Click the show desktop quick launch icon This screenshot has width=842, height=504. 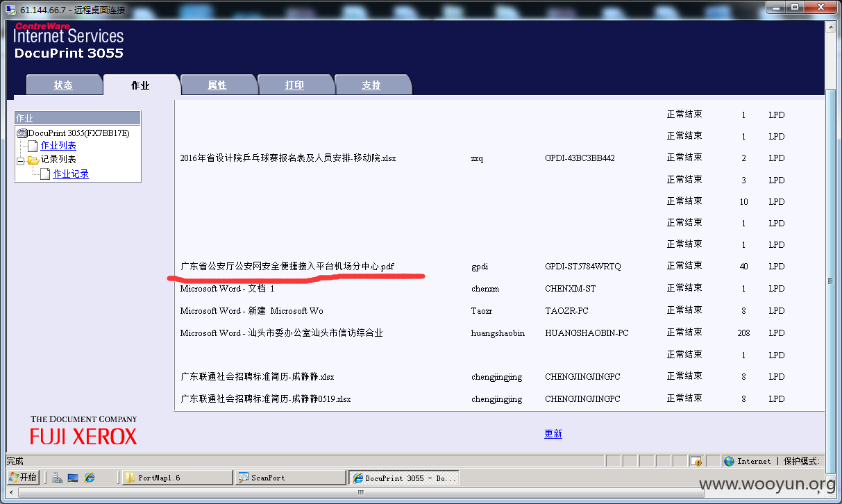(x=73, y=478)
